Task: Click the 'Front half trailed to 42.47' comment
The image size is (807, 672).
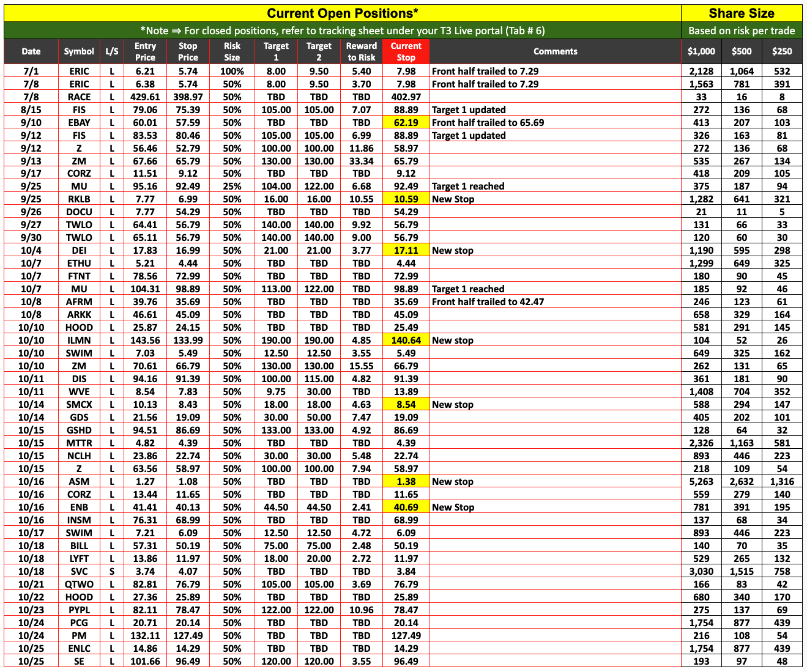Action: 488,301
